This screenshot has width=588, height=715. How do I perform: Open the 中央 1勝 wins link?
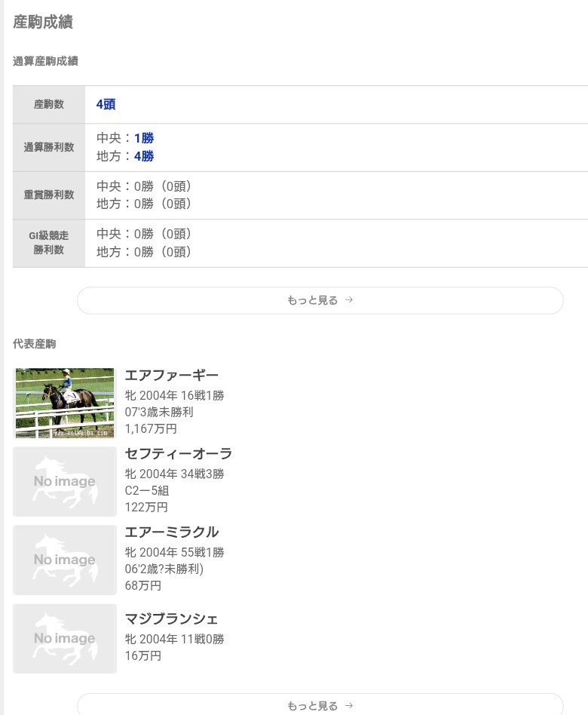[143, 138]
